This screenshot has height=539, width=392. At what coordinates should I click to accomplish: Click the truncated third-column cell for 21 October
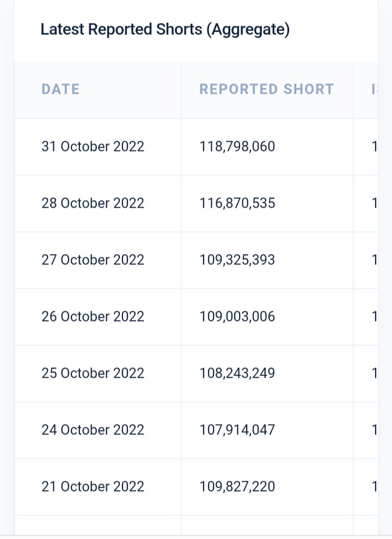click(373, 487)
